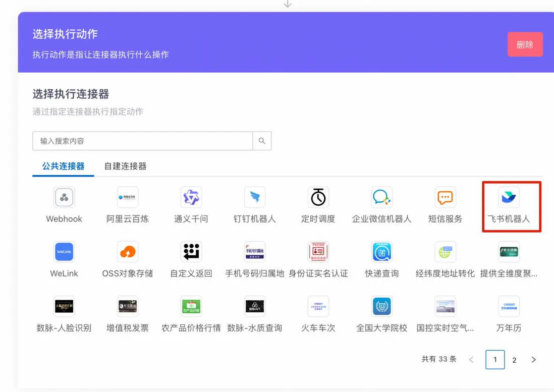Choose the 手机号码归属地 connector icon
Screen dimensions: 554x392
[255, 251]
